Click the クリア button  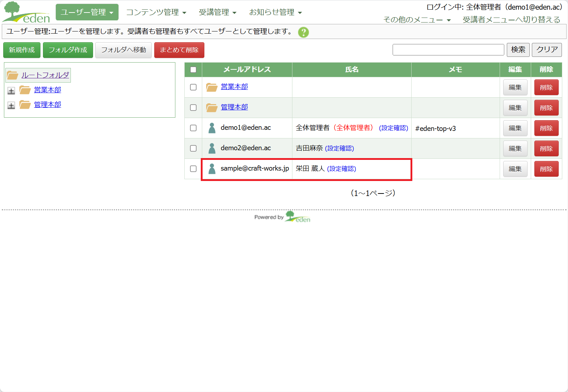tap(547, 50)
